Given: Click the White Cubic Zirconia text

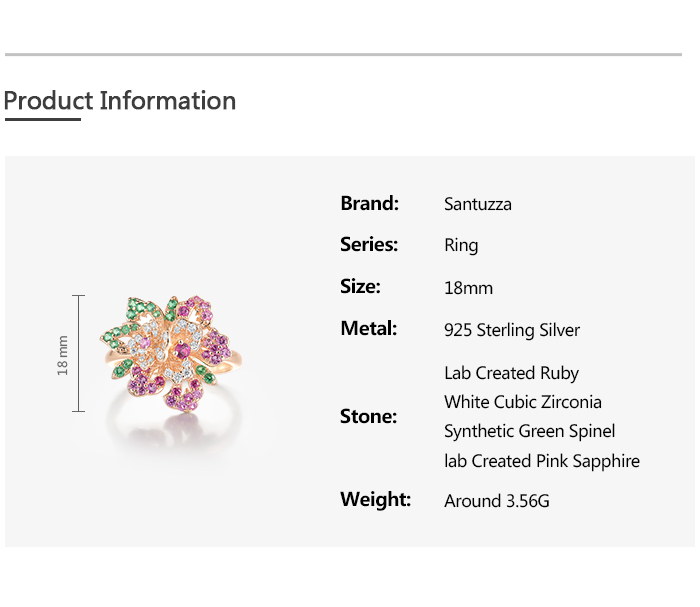Looking at the screenshot, I should [x=523, y=402].
